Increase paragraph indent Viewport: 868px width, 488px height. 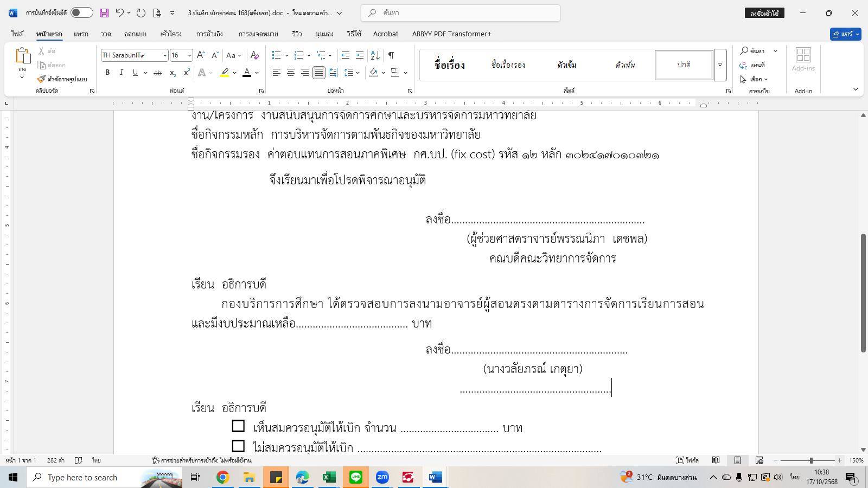tap(360, 55)
